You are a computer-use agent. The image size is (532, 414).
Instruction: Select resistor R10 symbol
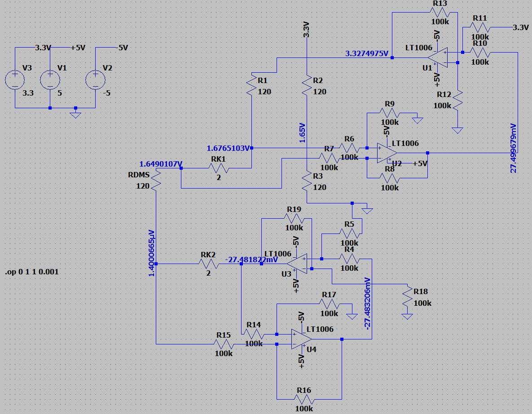click(480, 52)
